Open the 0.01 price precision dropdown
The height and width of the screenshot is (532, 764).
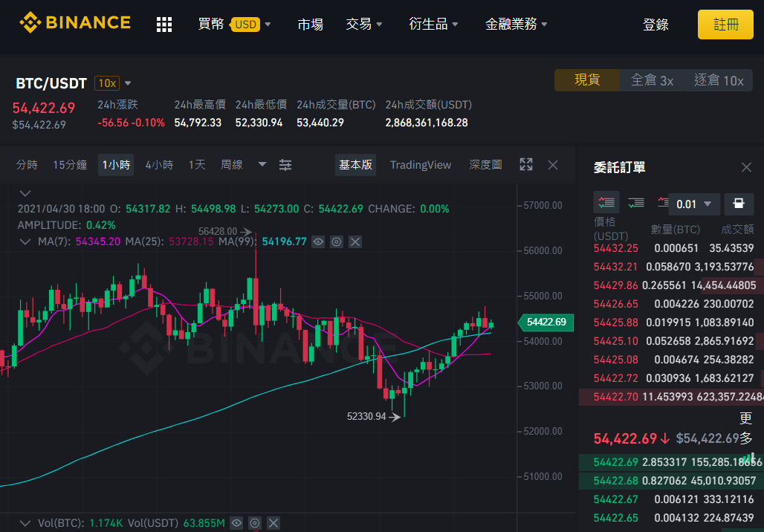(x=694, y=204)
